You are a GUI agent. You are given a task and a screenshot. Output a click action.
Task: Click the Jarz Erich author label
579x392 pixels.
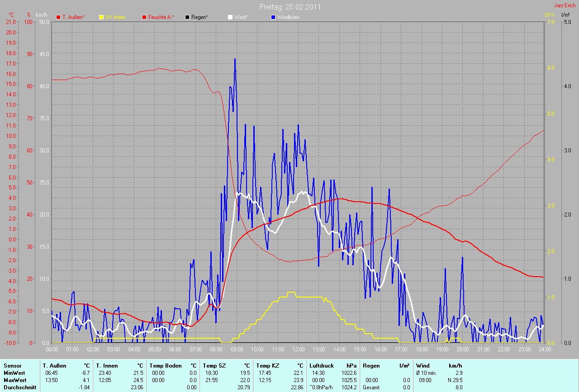pos(566,5)
